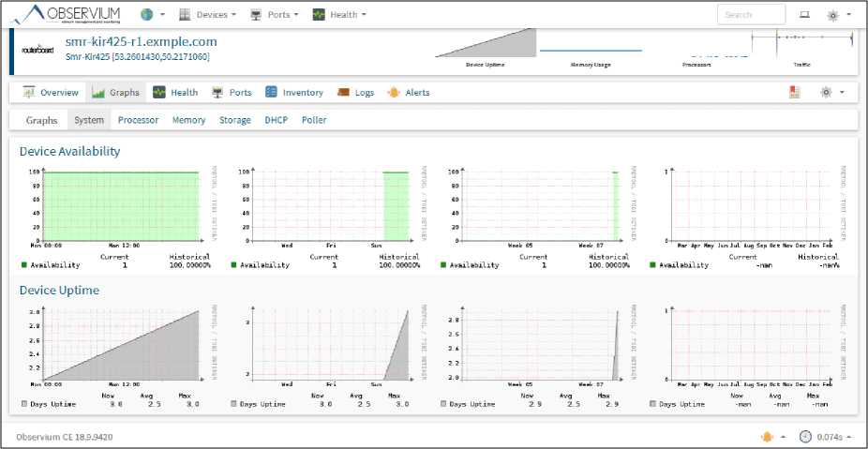
Task: Switch to the Processor graphs tab
Action: (x=138, y=120)
